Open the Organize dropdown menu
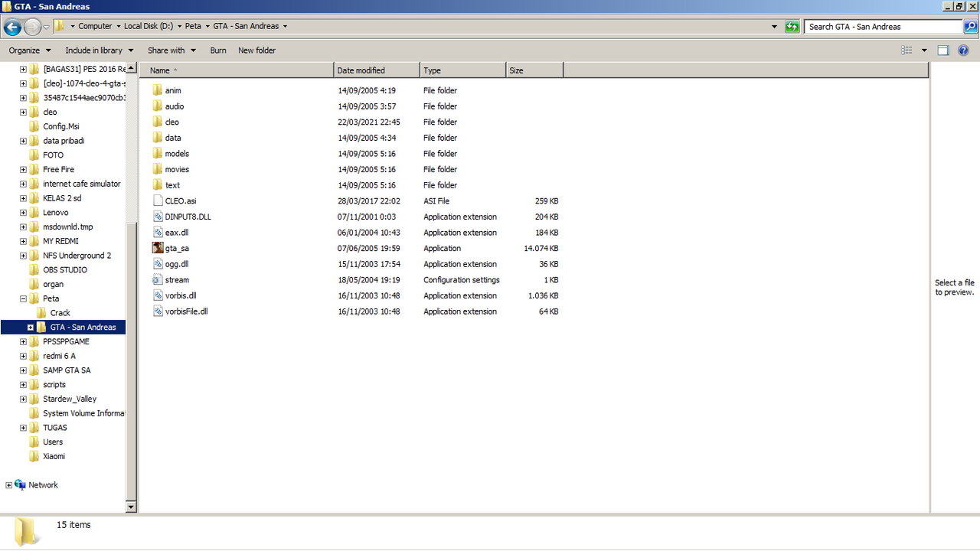This screenshot has height=551, width=980. click(29, 51)
